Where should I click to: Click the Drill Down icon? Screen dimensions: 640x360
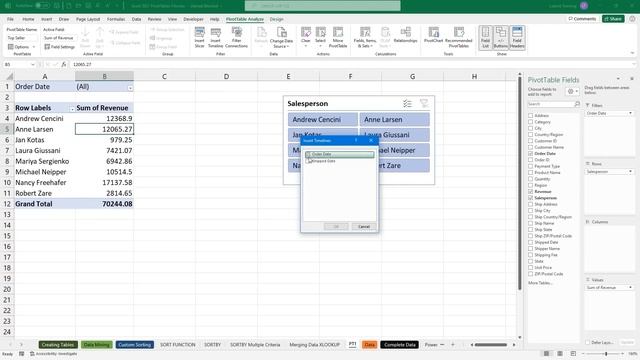85,38
